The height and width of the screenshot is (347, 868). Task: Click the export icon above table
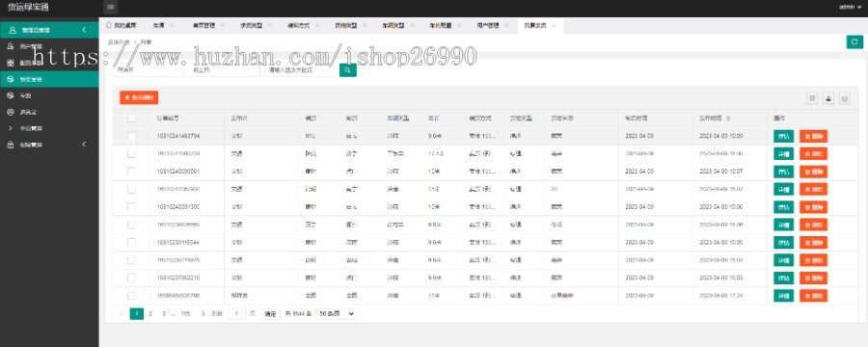pos(828,98)
